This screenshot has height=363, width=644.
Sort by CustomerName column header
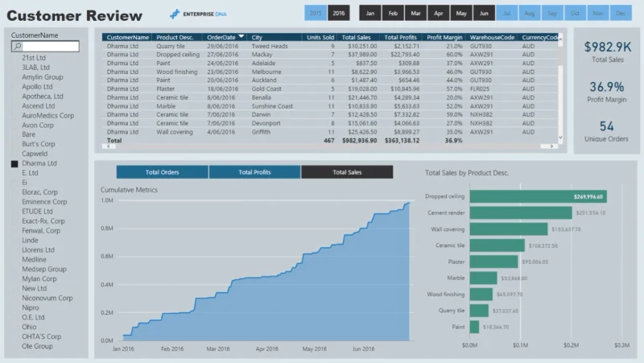[128, 37]
